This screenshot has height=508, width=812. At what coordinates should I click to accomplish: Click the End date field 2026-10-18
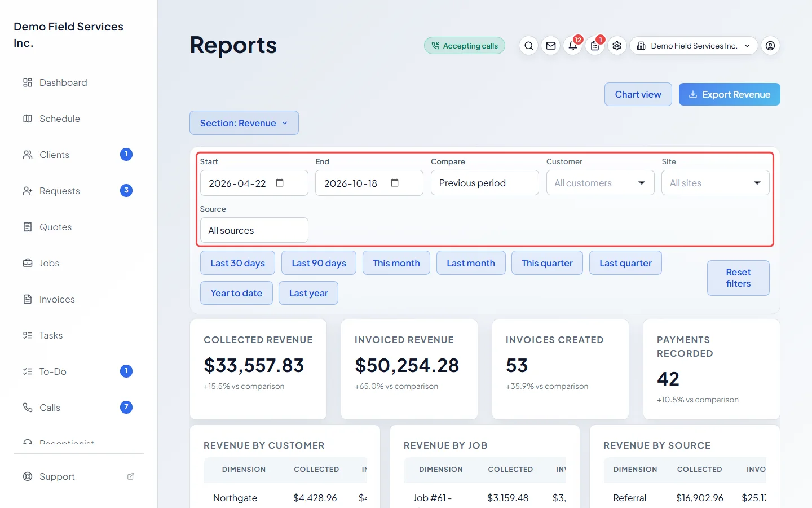pyautogui.click(x=369, y=183)
